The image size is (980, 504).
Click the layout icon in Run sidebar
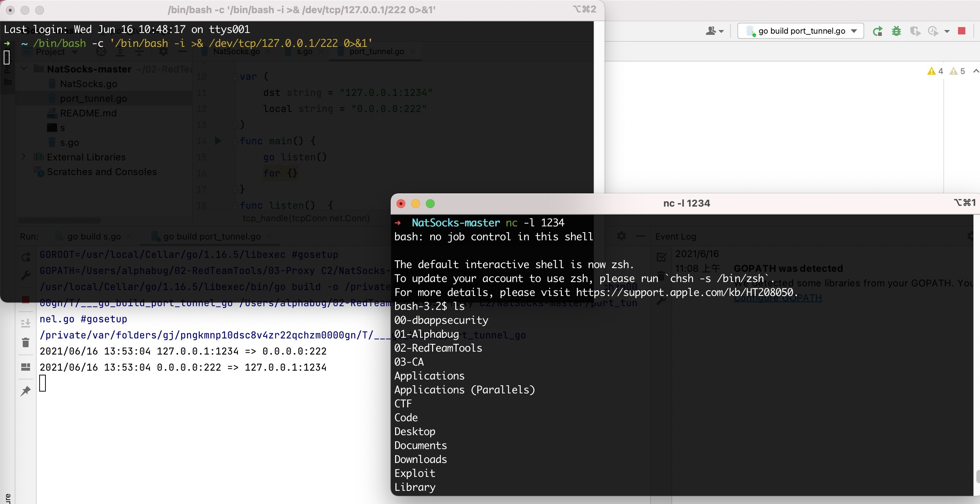tap(26, 367)
